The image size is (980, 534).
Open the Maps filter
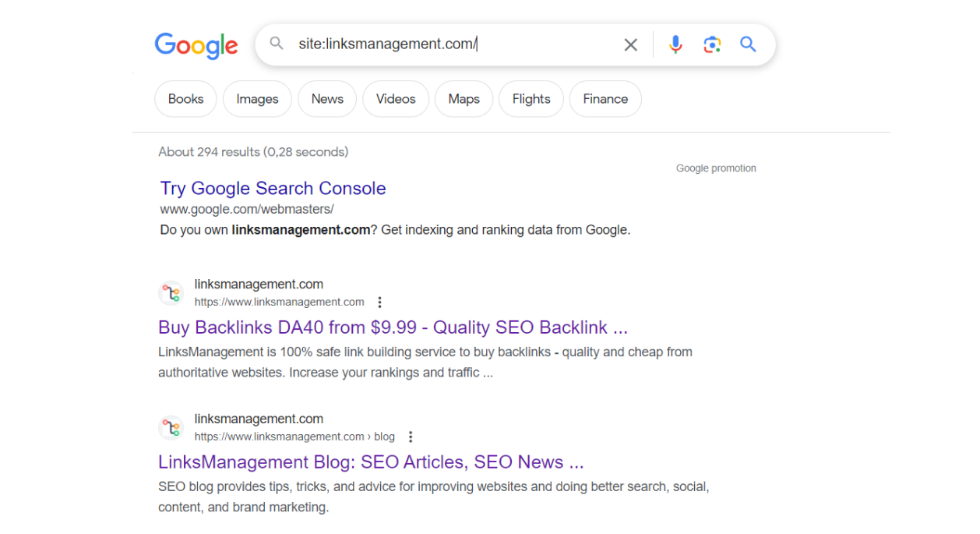pyautogui.click(x=464, y=99)
